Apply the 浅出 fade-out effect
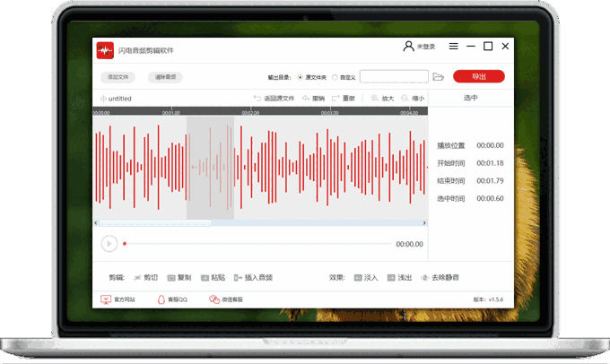The image size is (610, 364). click(x=399, y=278)
